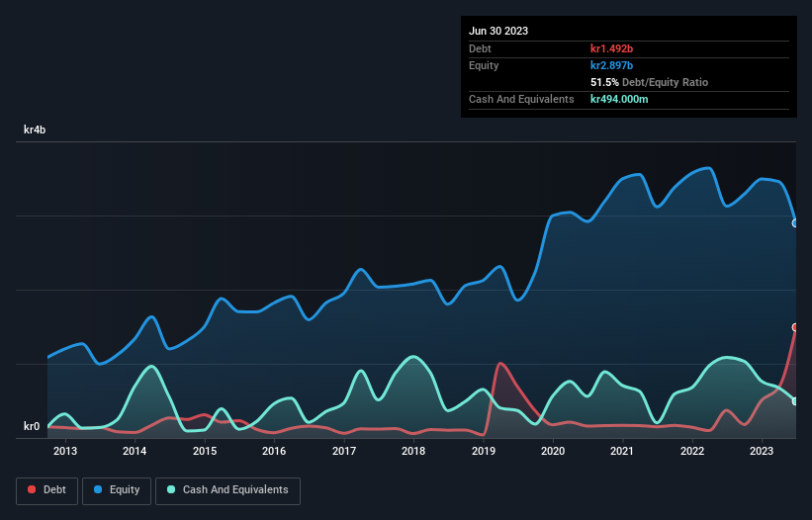The width and height of the screenshot is (812, 520).
Task: Toggle the Equity series legend button
Action: pos(117,490)
